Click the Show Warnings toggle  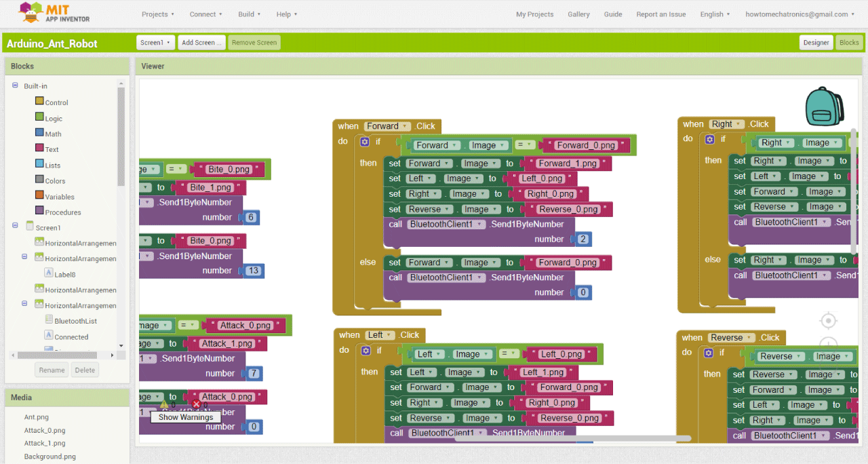pyautogui.click(x=186, y=417)
